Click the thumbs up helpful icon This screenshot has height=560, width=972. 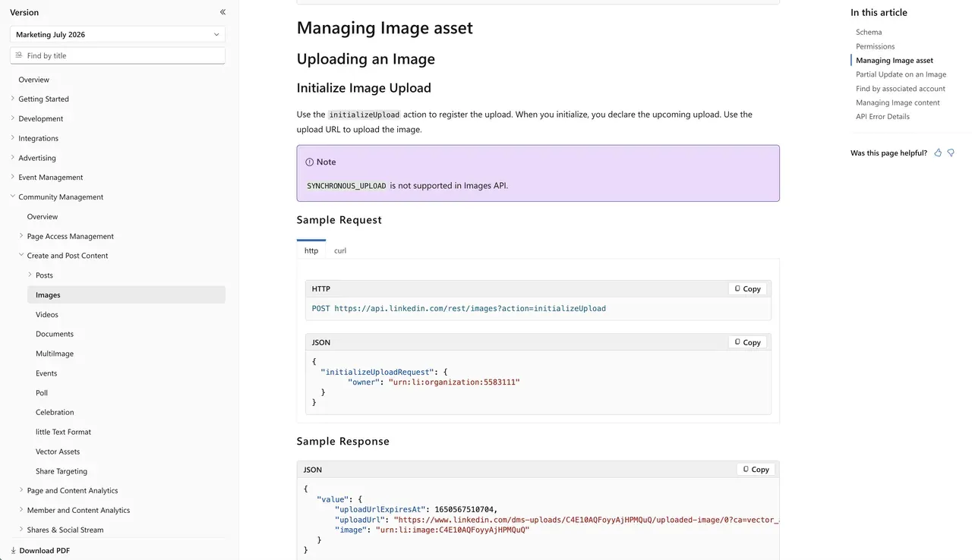point(938,153)
